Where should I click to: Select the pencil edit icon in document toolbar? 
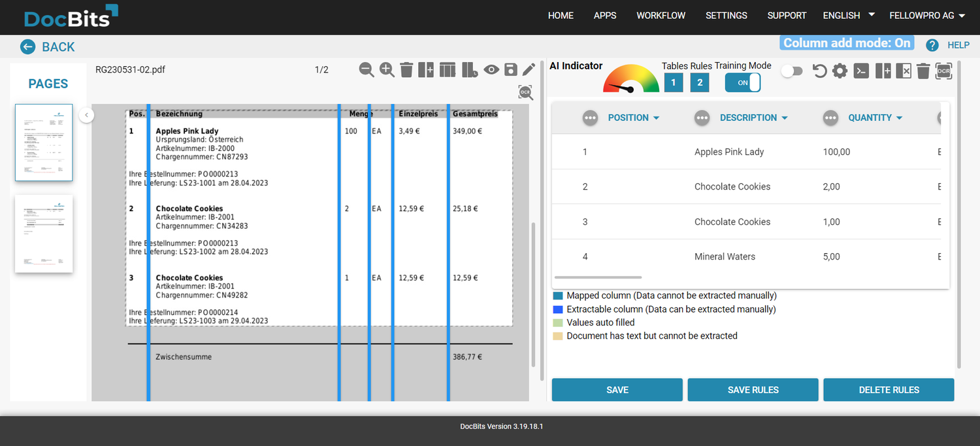coord(529,69)
